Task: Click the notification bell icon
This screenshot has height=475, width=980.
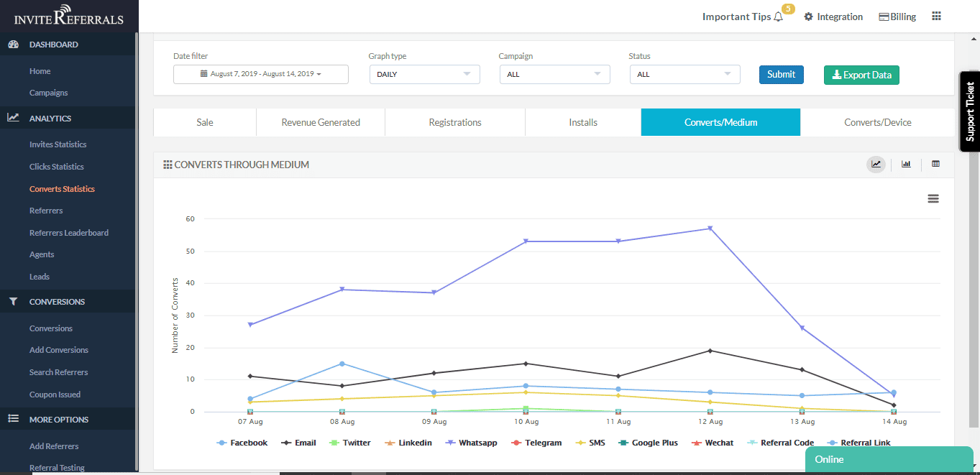Action: point(778,17)
